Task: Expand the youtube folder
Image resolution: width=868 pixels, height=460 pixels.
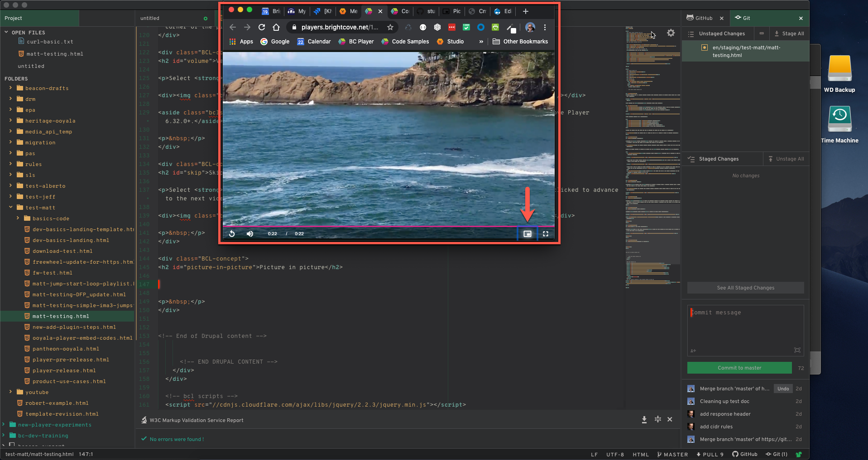Action: click(x=10, y=392)
